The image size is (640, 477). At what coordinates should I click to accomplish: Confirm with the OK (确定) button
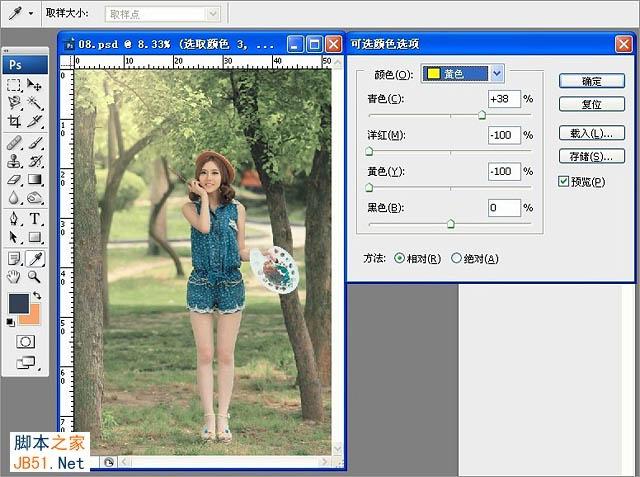591,81
